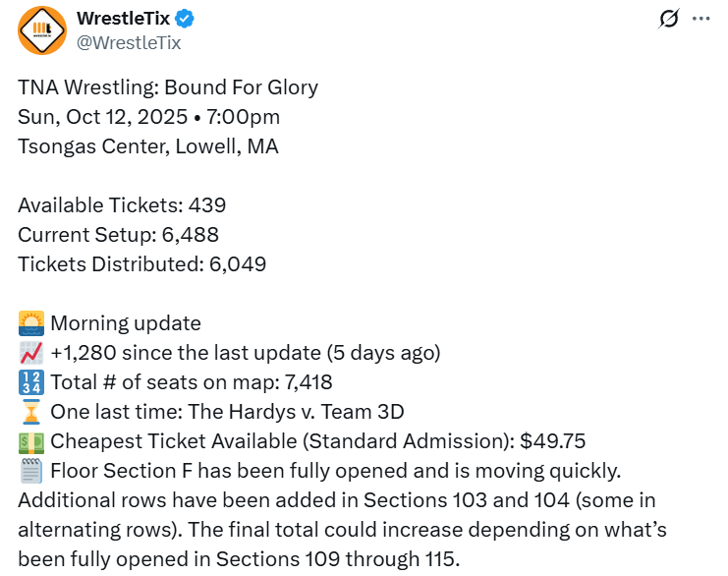Click the $49.75 cheapest ticket price
The height and width of the screenshot is (576, 728).
[552, 440]
